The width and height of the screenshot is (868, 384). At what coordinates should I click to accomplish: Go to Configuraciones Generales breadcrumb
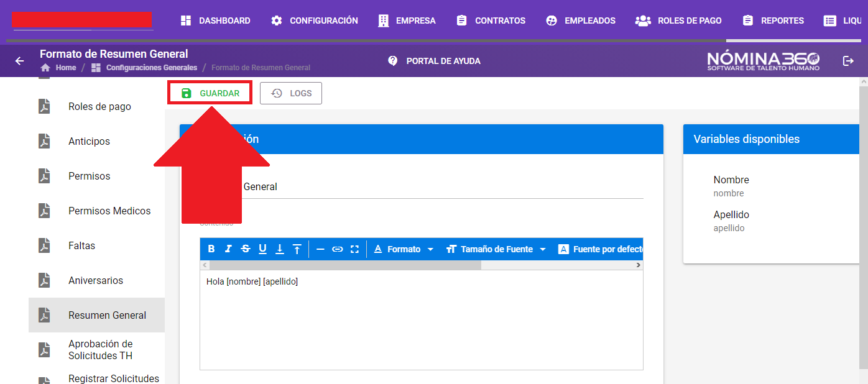pos(152,68)
